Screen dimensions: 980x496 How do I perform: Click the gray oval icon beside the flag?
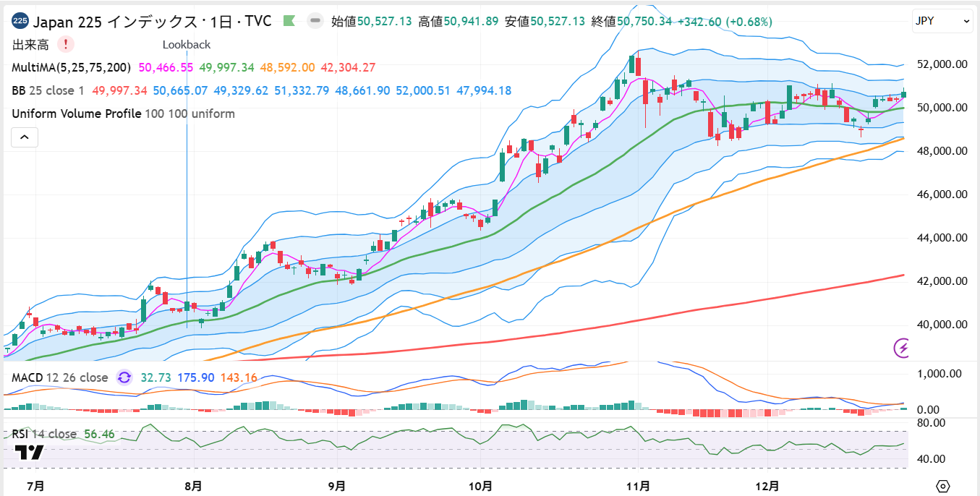click(315, 21)
